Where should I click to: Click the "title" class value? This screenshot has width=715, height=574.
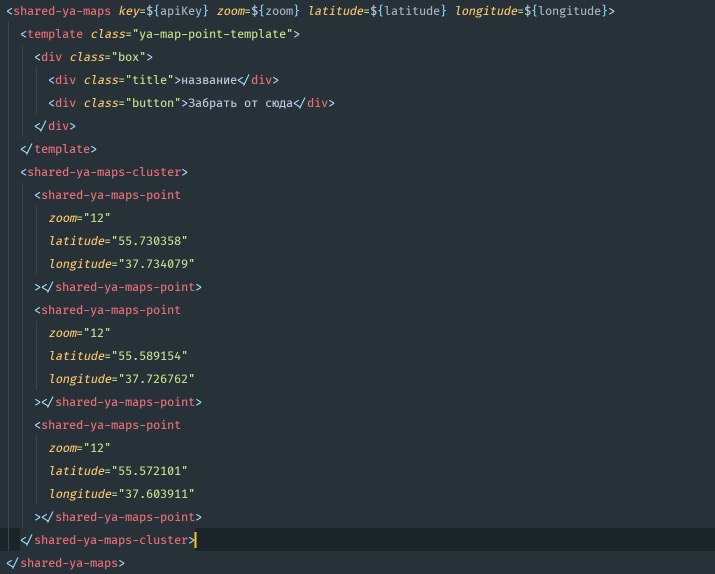[x=150, y=80]
